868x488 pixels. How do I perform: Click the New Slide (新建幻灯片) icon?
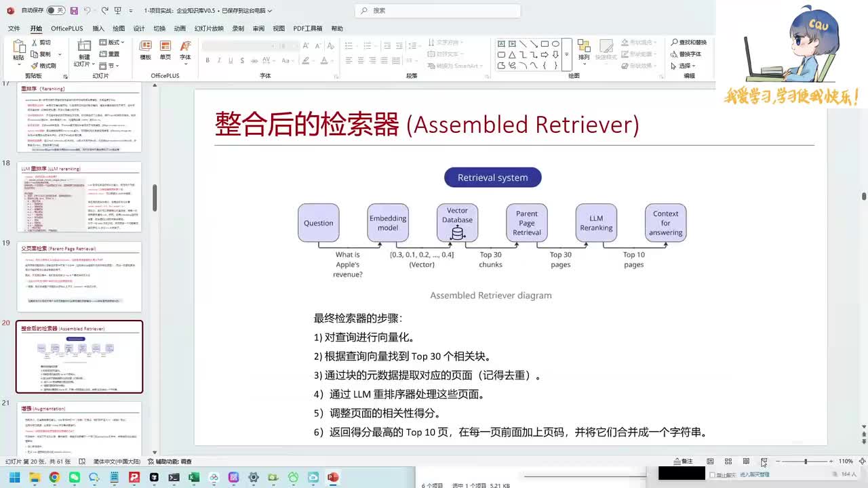tap(84, 45)
